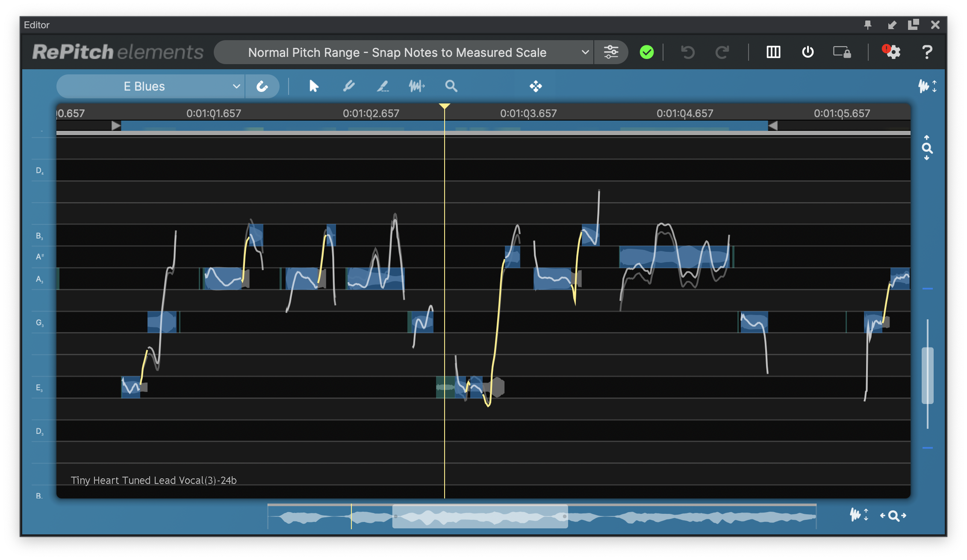This screenshot has height=560, width=967.
Task: Undo the last edit
Action: [x=687, y=52]
